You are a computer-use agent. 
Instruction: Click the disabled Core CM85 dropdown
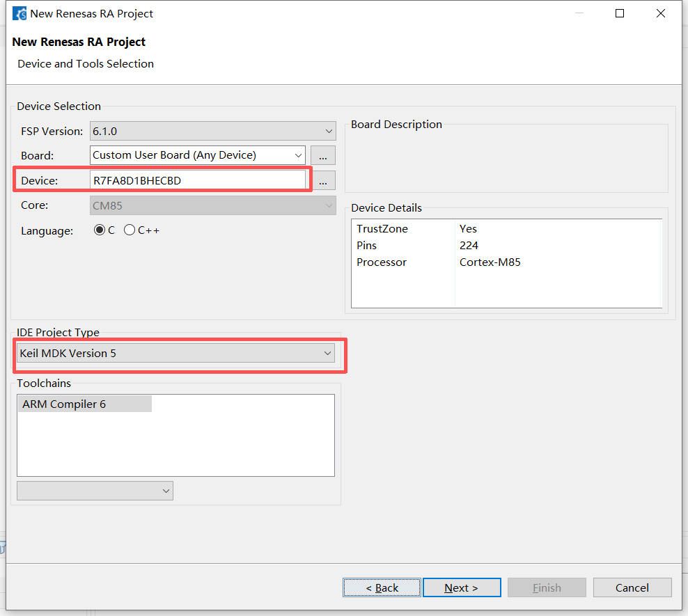point(213,205)
